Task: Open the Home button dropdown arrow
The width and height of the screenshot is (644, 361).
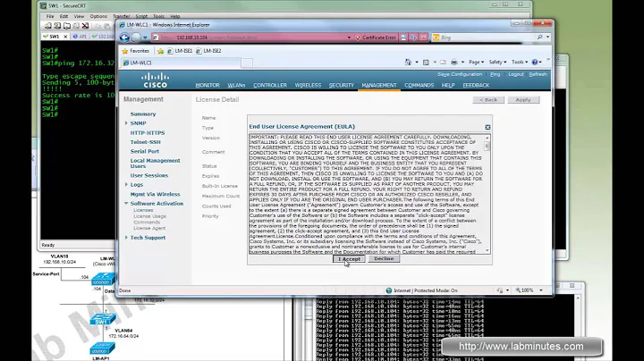Action: (417, 63)
